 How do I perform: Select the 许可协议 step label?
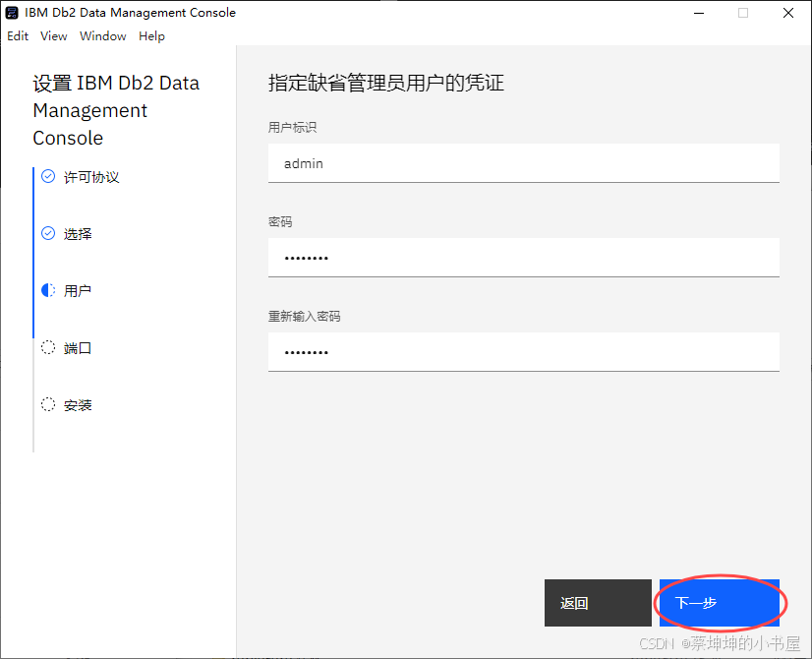point(91,177)
